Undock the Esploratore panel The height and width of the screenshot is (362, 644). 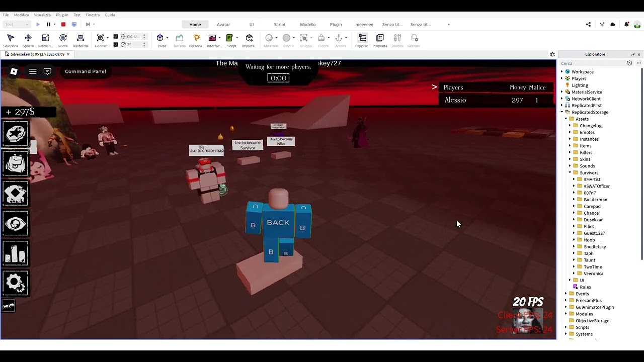[633, 54]
